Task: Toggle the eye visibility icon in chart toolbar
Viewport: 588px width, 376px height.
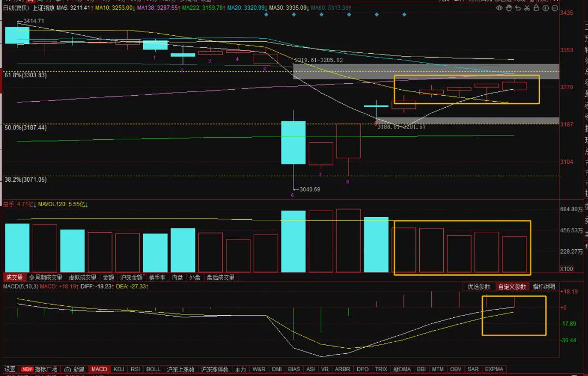Action: click(x=499, y=8)
